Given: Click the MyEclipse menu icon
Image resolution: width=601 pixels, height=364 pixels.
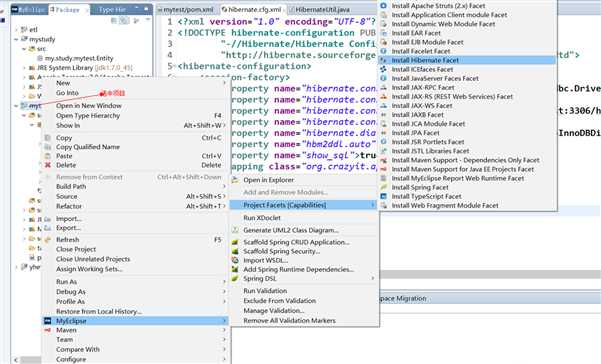Looking at the screenshot, I should click(x=48, y=321).
